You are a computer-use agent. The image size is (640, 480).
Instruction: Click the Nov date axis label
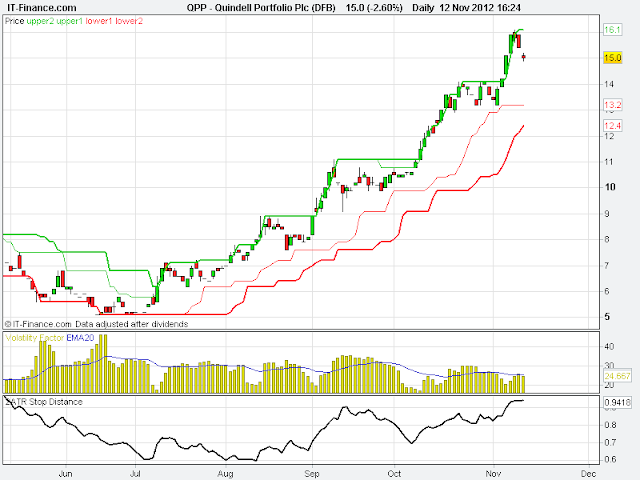click(493, 474)
